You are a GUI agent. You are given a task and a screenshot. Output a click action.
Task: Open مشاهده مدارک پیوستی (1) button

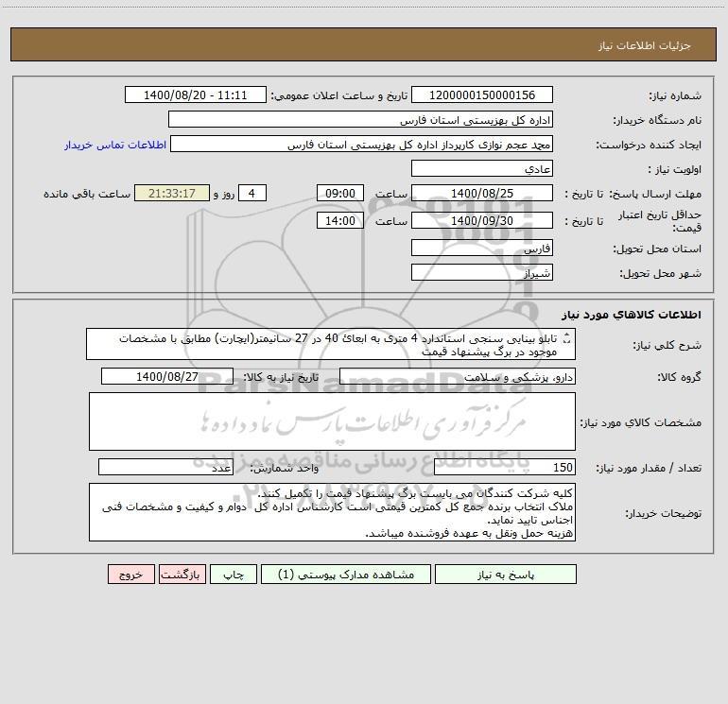tap(346, 574)
